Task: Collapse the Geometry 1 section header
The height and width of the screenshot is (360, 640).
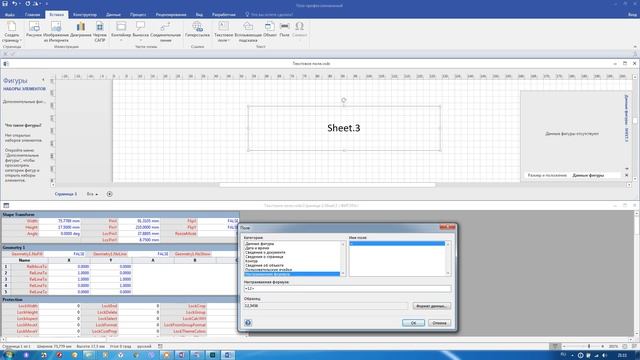Action: [120, 247]
